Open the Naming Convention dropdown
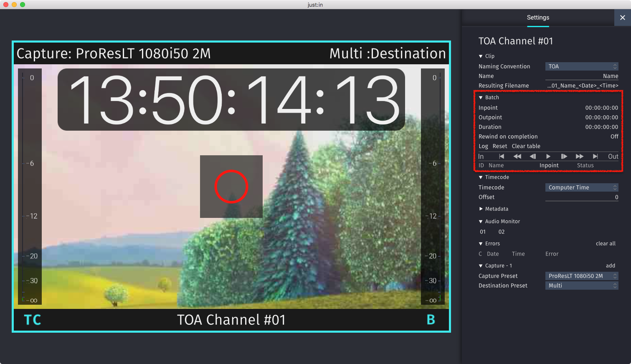The image size is (631, 364). coord(582,66)
